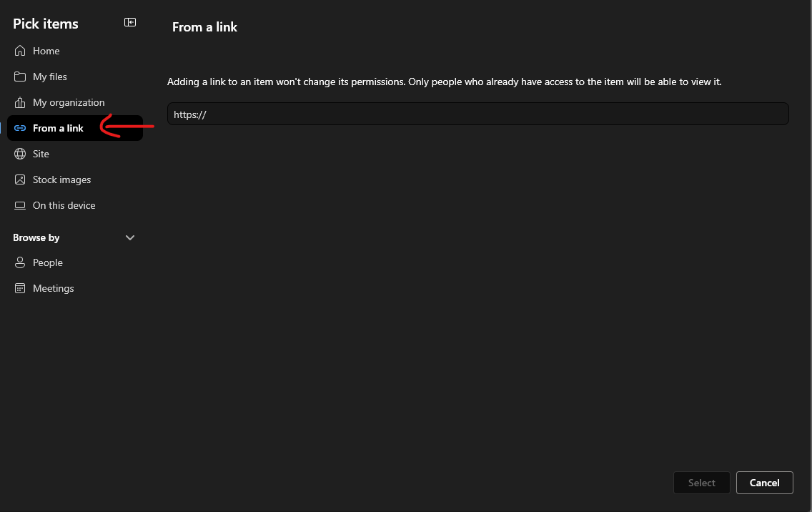Click the Home house icon
The height and width of the screenshot is (512, 812).
click(20, 51)
